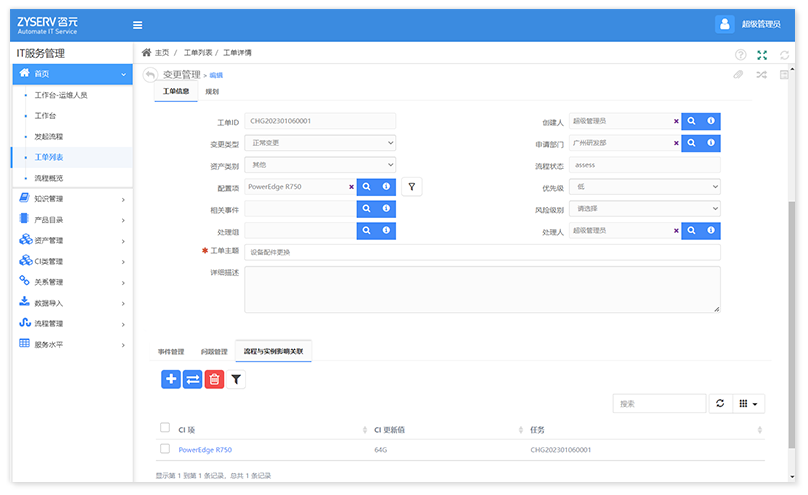808x495 pixels.
Task: Open the work order list sidebar item
Action: (x=48, y=157)
